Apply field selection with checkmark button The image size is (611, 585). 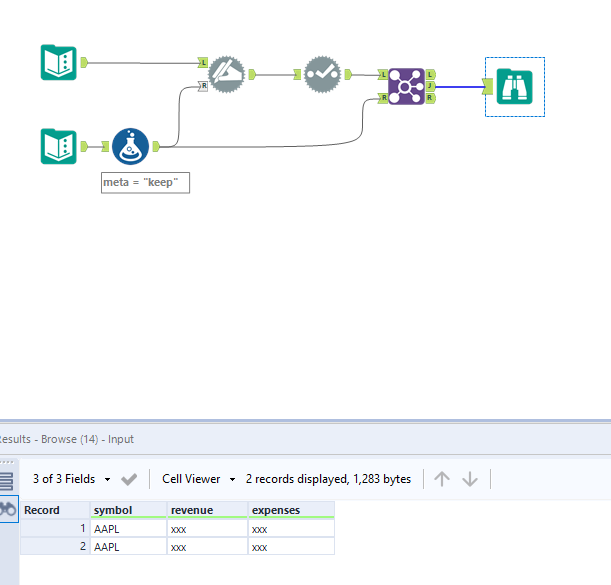(x=129, y=479)
